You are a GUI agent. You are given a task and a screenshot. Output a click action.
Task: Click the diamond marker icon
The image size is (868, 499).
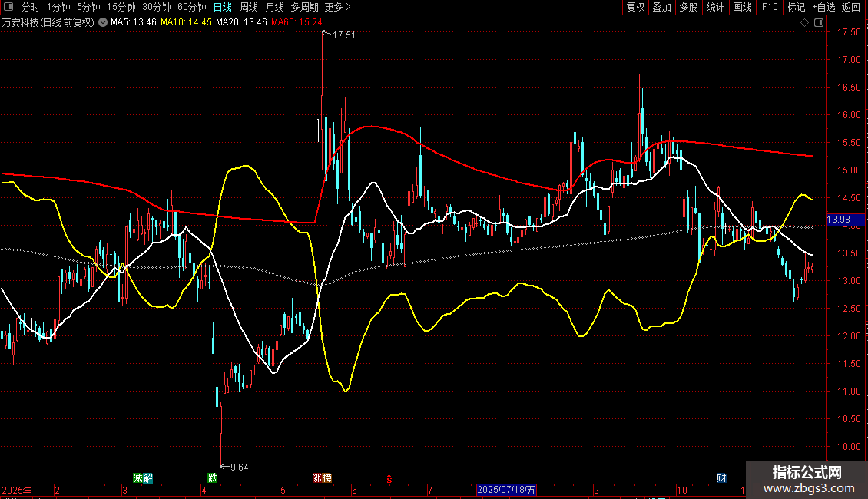(805, 23)
